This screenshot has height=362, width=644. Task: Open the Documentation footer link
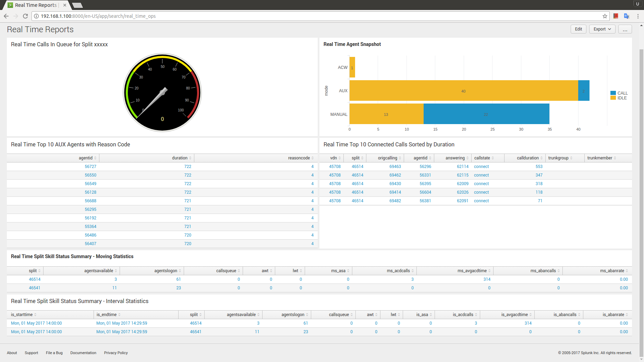83,353
